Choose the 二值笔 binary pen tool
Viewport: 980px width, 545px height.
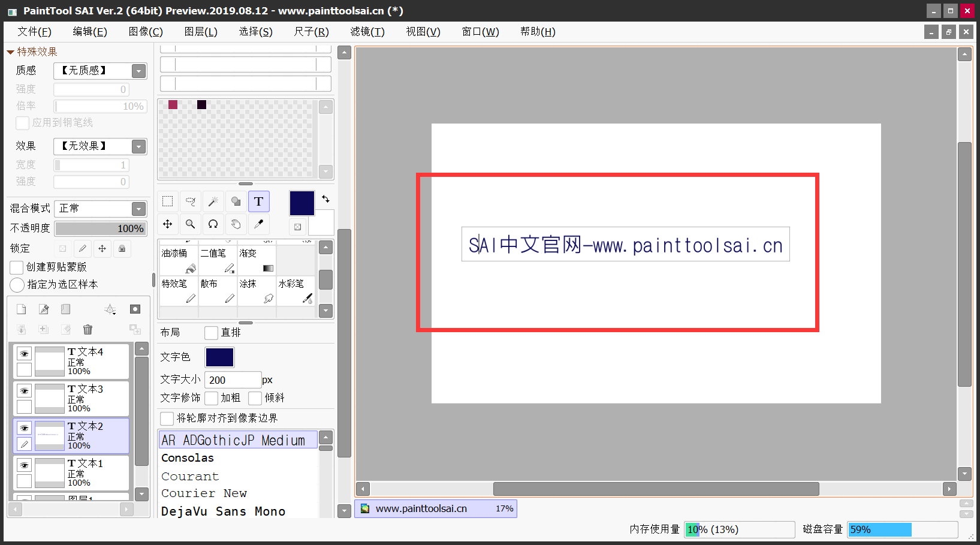click(218, 260)
